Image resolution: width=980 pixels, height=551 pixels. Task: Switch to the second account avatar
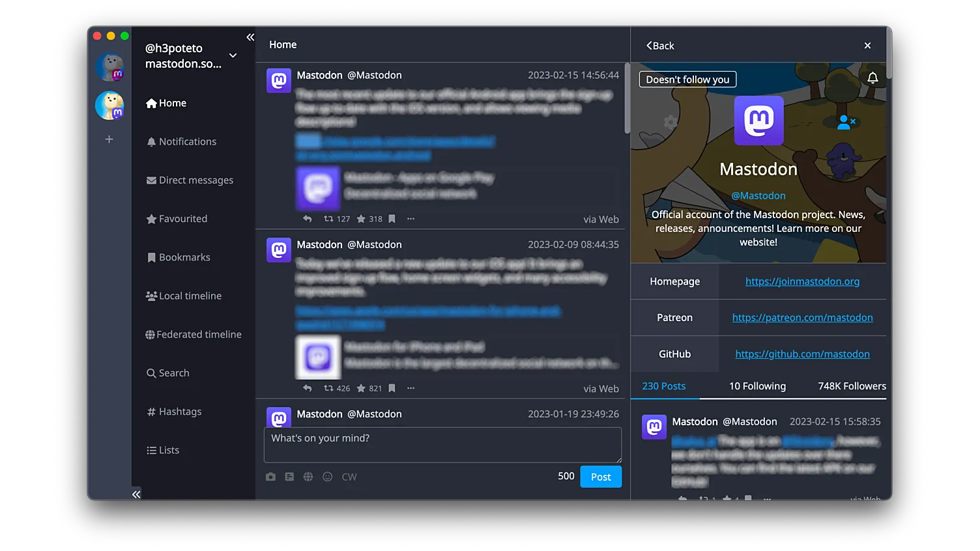(110, 106)
